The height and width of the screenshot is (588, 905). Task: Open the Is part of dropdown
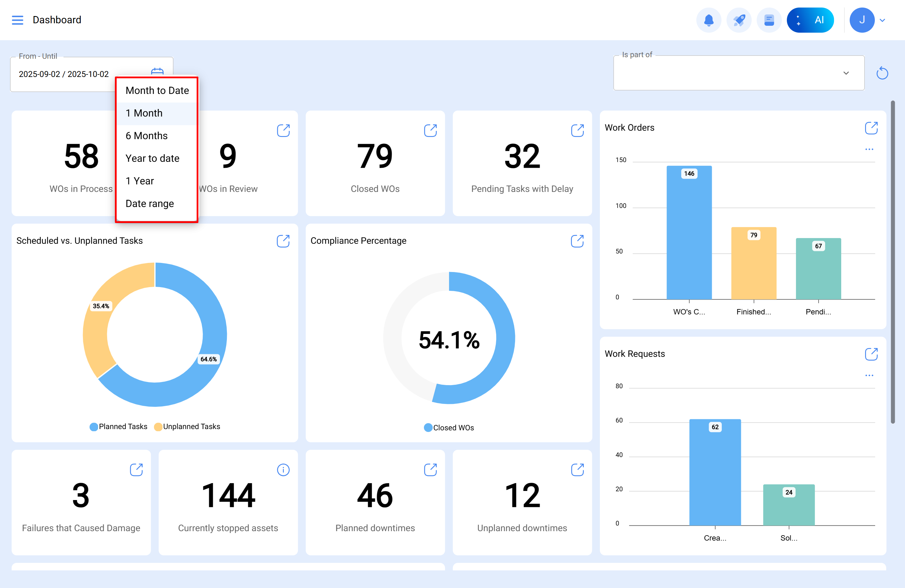[x=846, y=73]
